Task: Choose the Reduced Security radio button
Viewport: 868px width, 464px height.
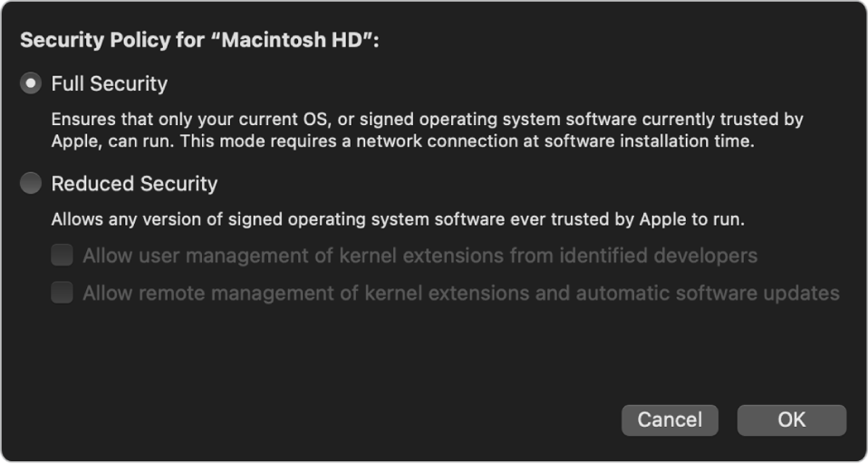Action: [x=32, y=184]
